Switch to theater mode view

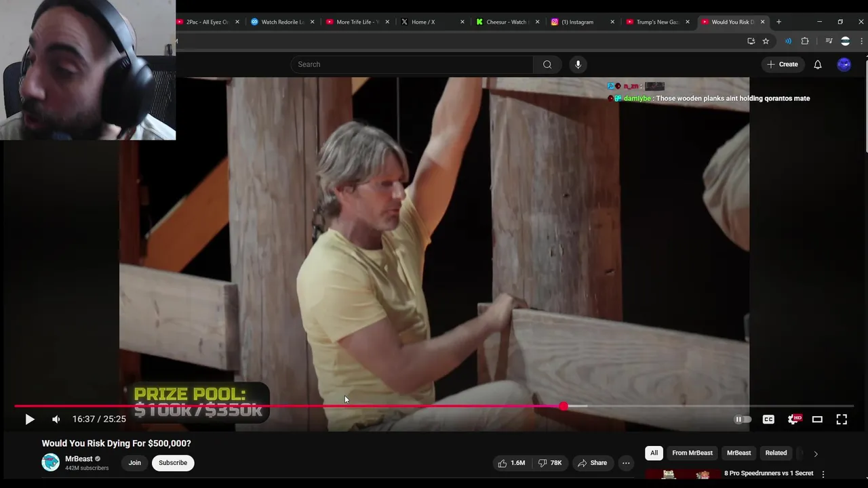817,420
